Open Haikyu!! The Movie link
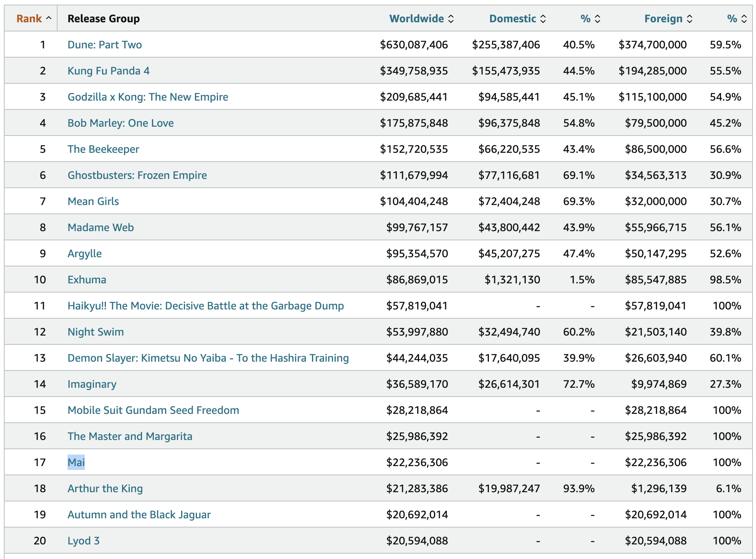The width and height of the screenshot is (756, 559). click(x=206, y=306)
